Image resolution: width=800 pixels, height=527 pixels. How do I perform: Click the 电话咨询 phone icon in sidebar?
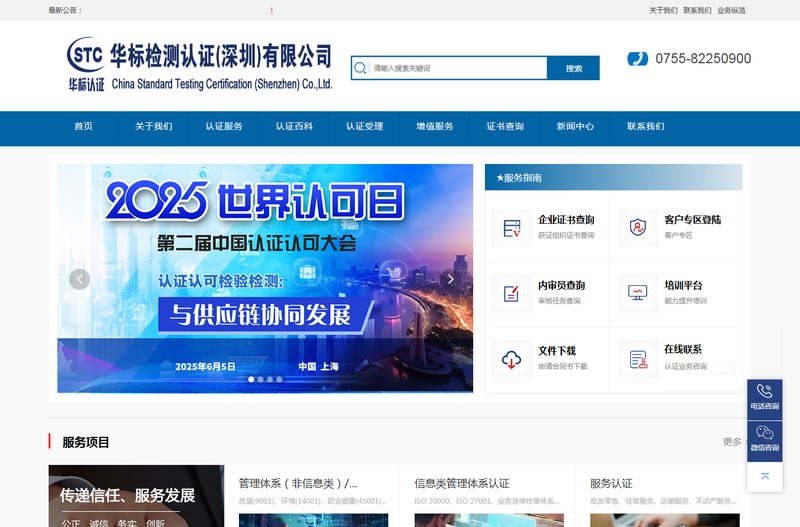[764, 391]
